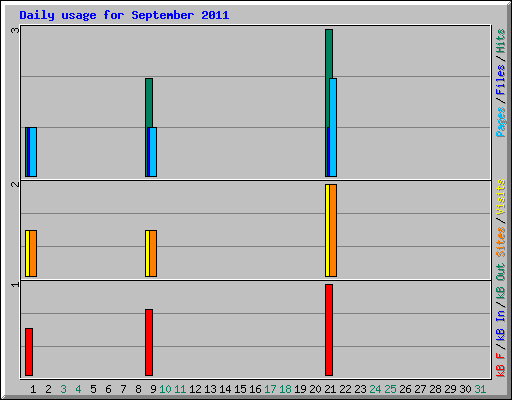Click green day 31 on the x-axis

[480, 389]
